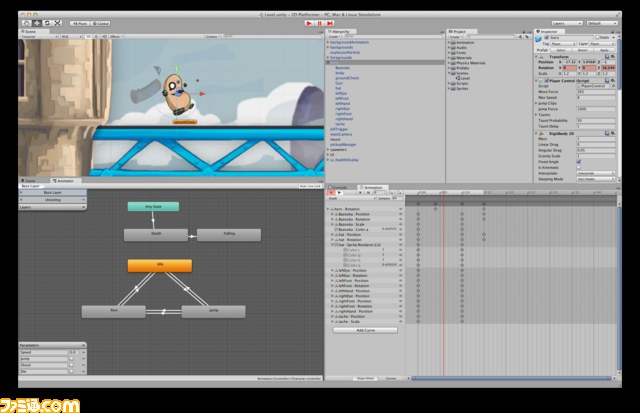The height and width of the screenshot is (413, 640).
Task: Click the prefab Select button
Action: tap(561, 50)
